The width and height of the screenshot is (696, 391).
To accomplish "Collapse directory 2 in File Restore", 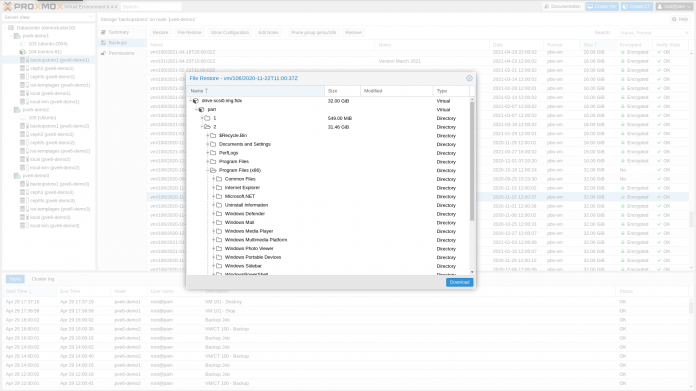I will tap(202, 127).
